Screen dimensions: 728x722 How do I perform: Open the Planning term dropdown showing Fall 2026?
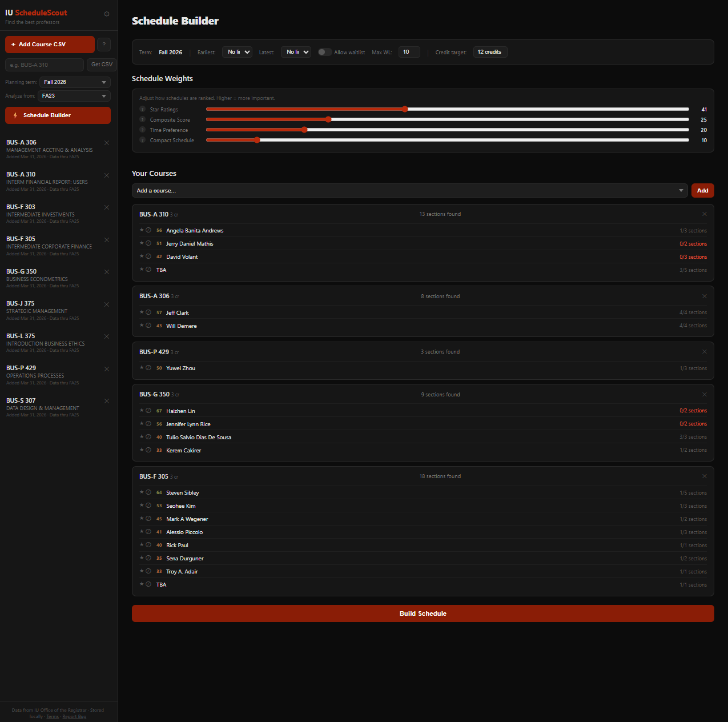pyautogui.click(x=74, y=82)
